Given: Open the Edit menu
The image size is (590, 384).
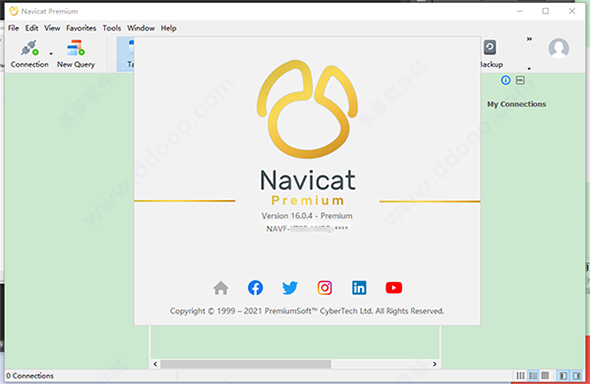Looking at the screenshot, I should pos(32,28).
